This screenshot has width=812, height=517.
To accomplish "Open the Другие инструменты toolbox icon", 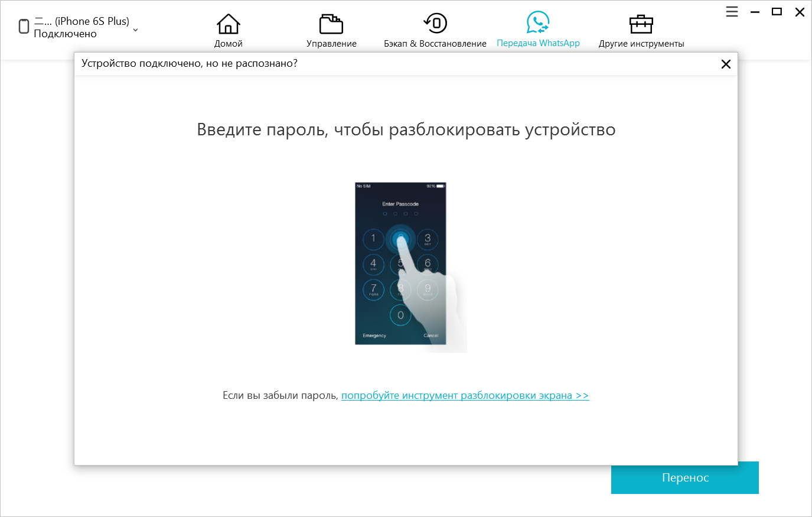I will pos(641,24).
